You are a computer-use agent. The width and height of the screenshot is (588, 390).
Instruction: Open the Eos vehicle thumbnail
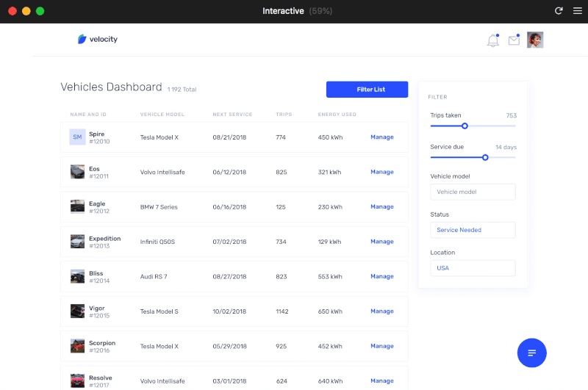click(x=77, y=172)
